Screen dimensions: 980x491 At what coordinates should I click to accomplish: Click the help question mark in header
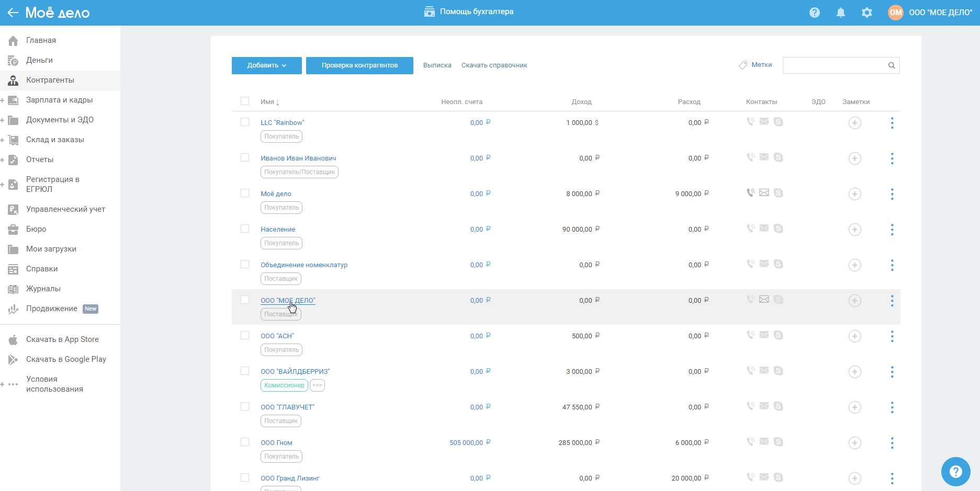tap(814, 13)
